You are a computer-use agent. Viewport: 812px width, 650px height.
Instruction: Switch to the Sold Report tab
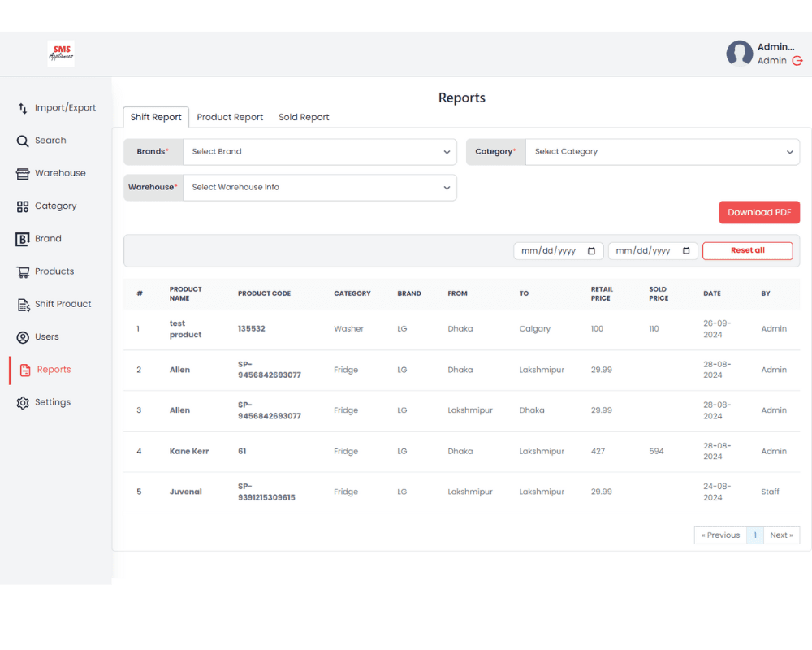[304, 117]
